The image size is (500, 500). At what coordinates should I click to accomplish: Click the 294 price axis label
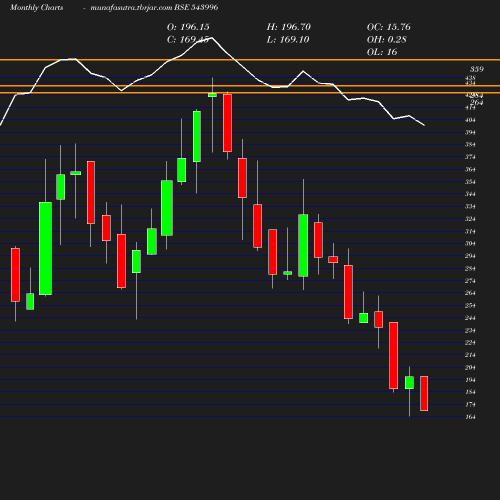click(470, 256)
